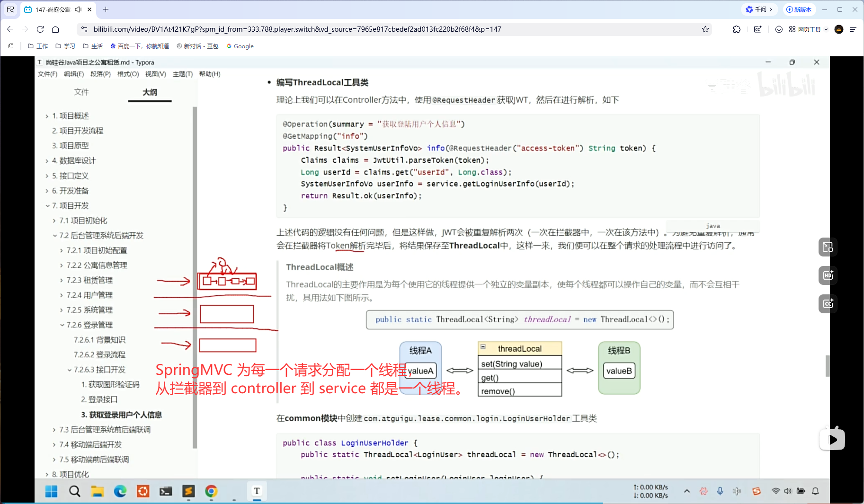Viewport: 864px width, 504px height.
Task: Open Sublime Text from the taskbar
Action: (x=188, y=491)
